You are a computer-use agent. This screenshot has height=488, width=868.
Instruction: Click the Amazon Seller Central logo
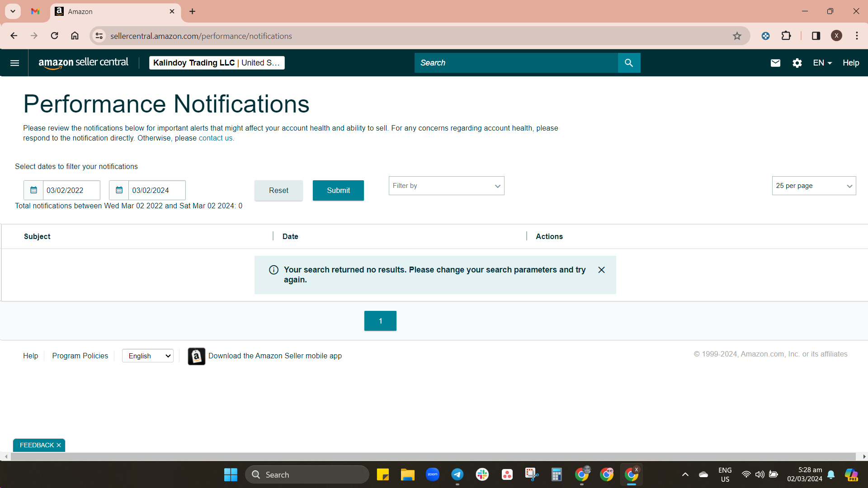pyautogui.click(x=84, y=63)
